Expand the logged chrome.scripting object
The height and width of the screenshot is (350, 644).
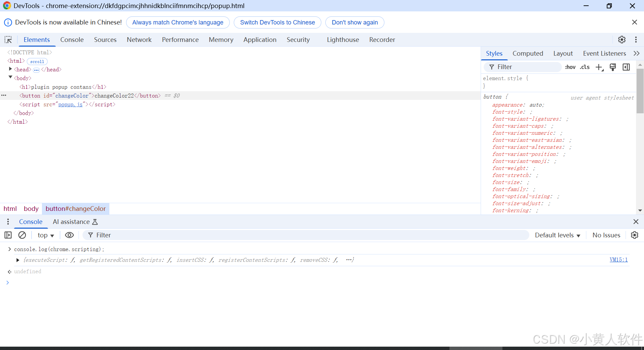pos(18,260)
